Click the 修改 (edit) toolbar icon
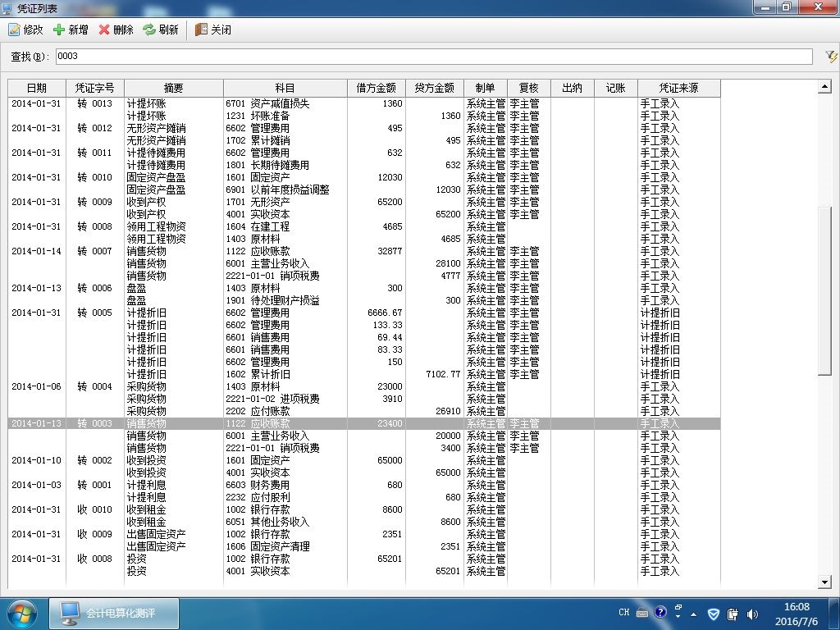 (x=14, y=30)
